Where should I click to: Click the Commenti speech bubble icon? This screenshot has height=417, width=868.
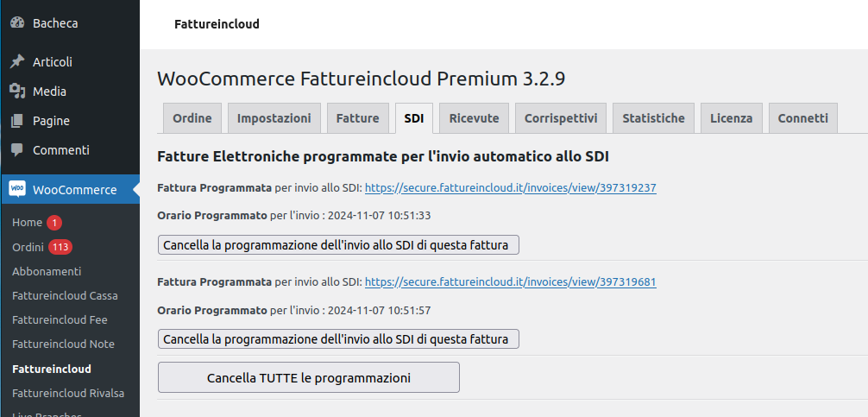[17, 149]
